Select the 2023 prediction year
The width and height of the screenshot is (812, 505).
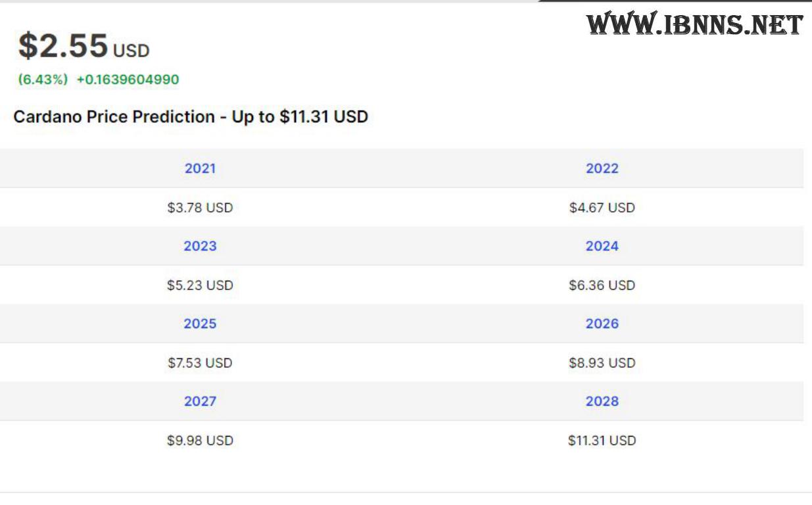(x=200, y=246)
